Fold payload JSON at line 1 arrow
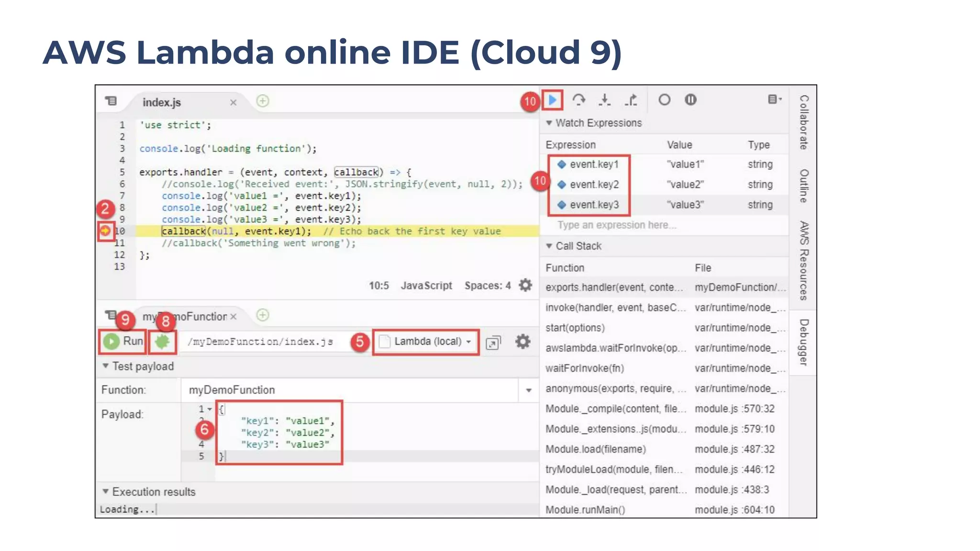 click(x=210, y=409)
